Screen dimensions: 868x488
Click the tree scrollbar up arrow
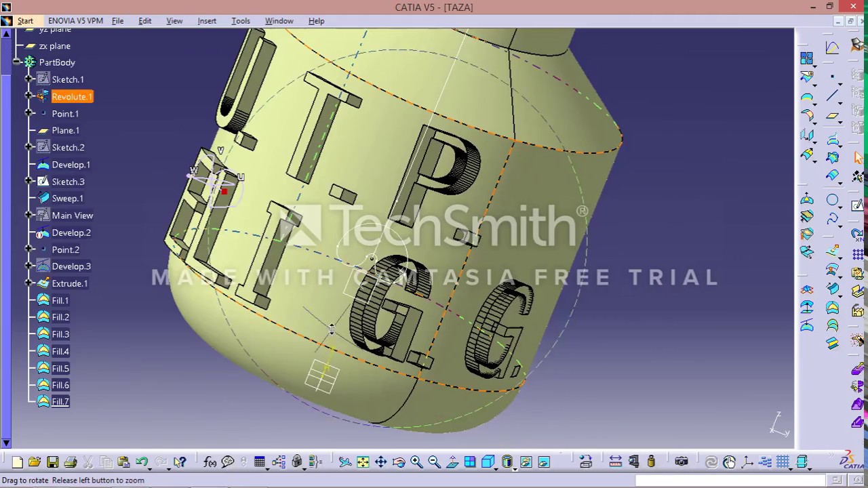6,33
